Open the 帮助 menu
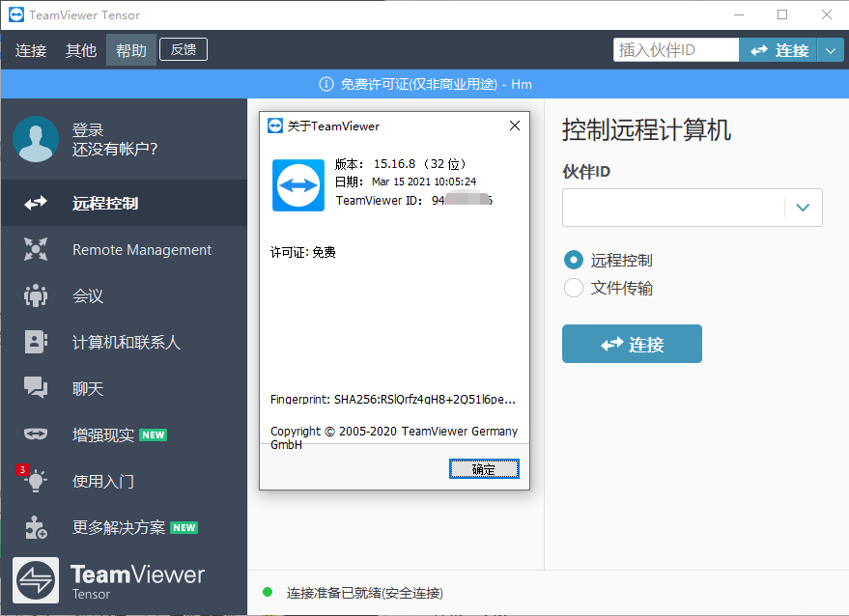849x616 pixels. [x=131, y=49]
